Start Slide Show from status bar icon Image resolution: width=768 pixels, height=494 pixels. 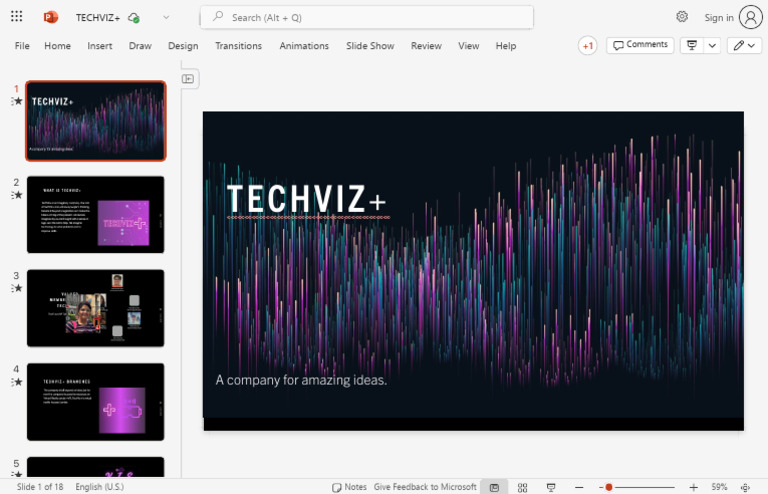click(x=551, y=487)
